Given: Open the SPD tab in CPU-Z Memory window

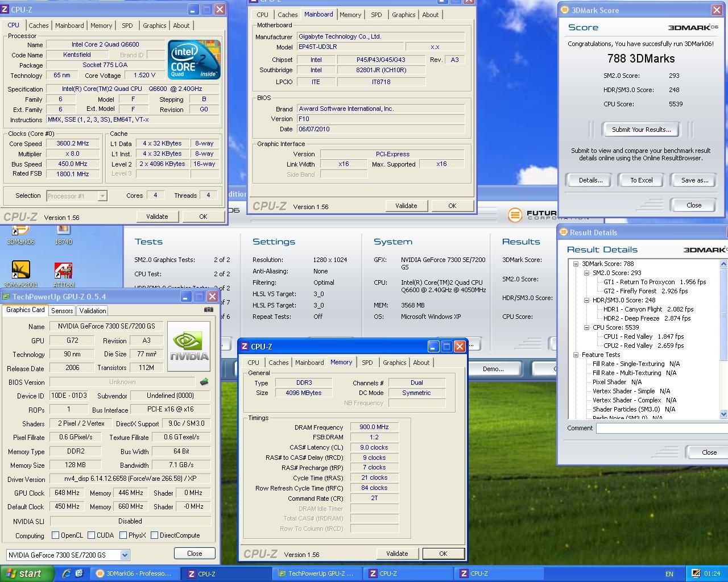Looking at the screenshot, I should [367, 363].
